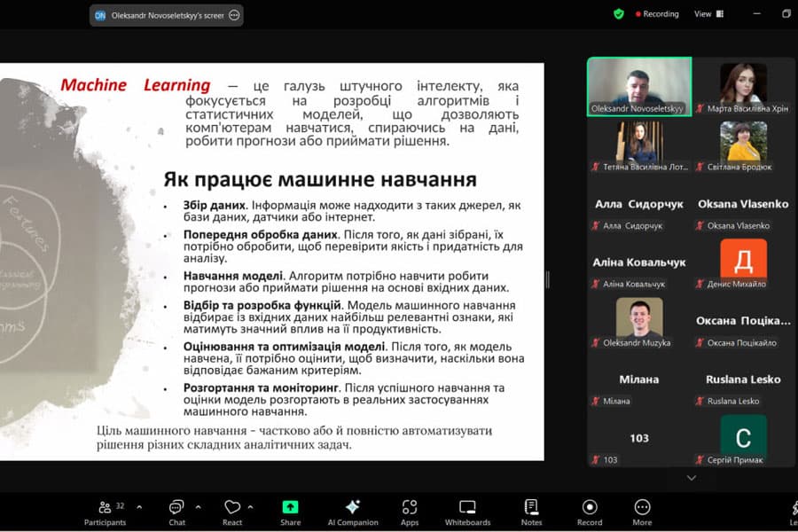Click the Record control
The image size is (798, 532).
pyautogui.click(x=589, y=511)
